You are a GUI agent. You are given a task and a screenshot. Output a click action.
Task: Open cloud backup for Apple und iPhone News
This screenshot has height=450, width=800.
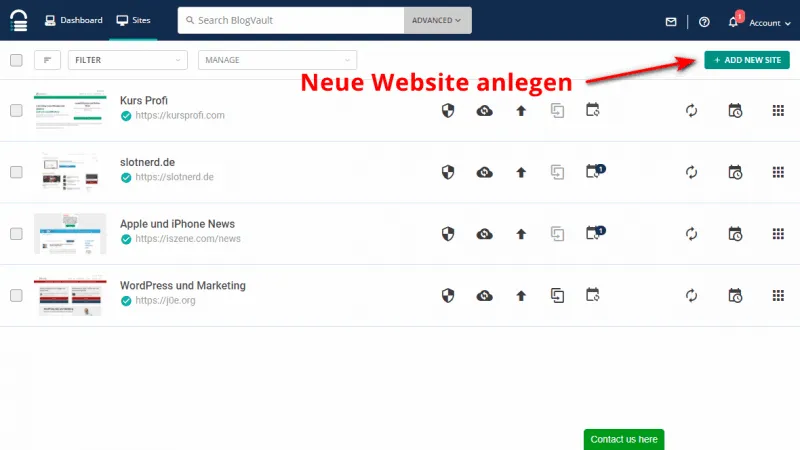(x=484, y=234)
